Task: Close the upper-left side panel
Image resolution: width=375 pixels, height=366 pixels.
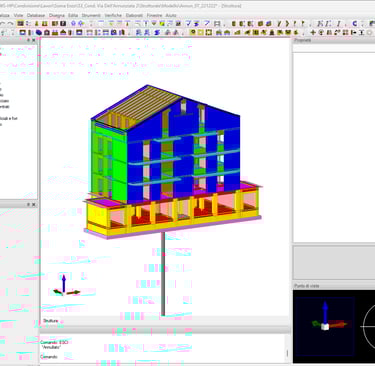Action: (34, 40)
